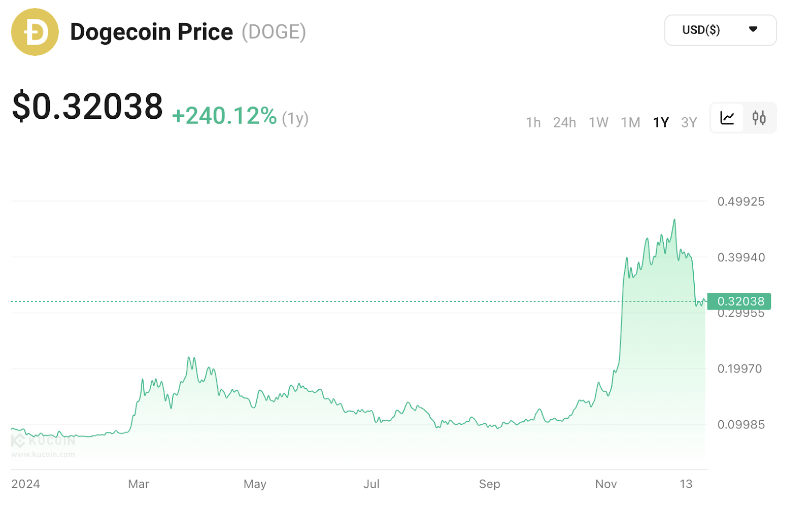Click the chart peak near 0.49925
Image resolution: width=812 pixels, height=506 pixels.
point(674,220)
